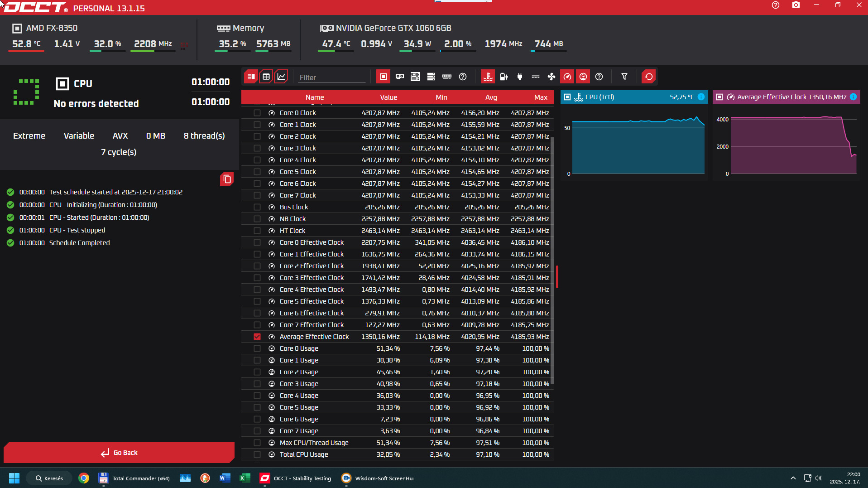The image size is (868, 488).
Task: Open Total Commander (x64) from taskbar
Action: point(134,478)
